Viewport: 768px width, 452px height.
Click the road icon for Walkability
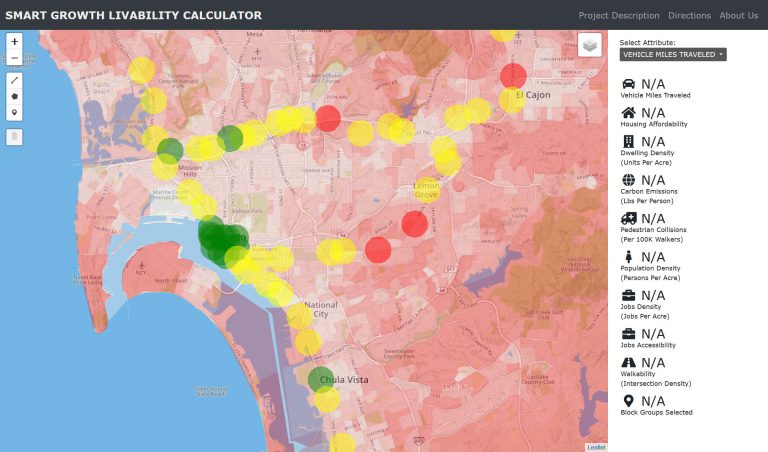(x=628, y=362)
